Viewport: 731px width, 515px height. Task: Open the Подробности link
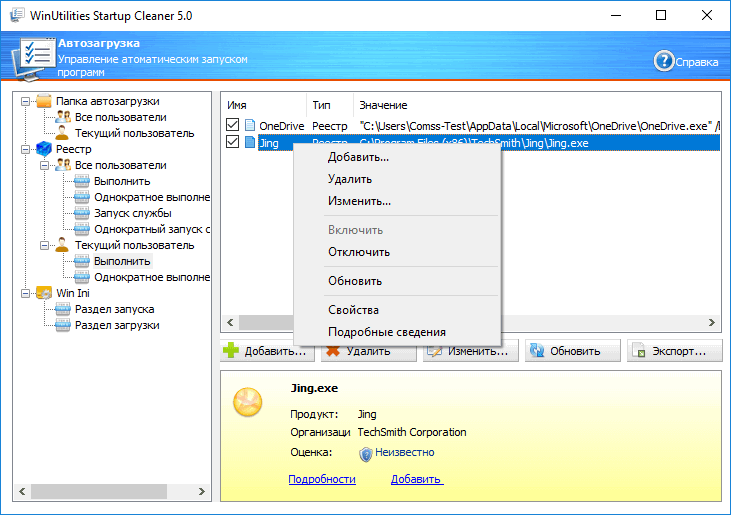[x=322, y=479]
